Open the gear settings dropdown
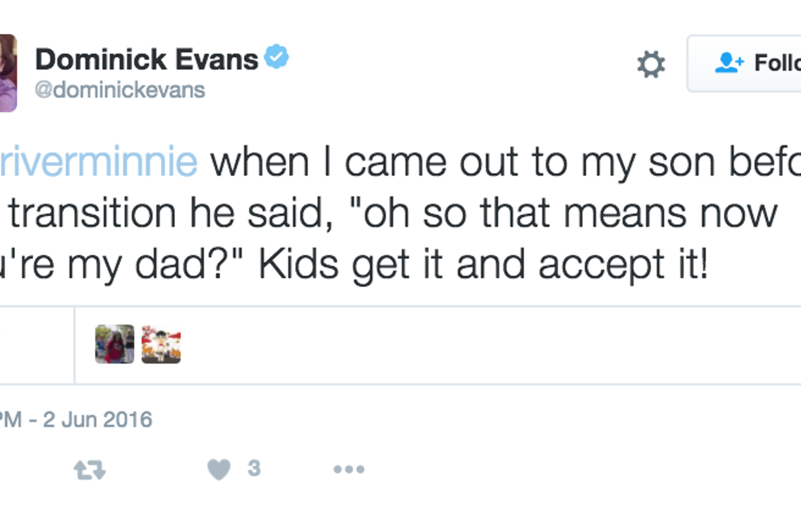Viewport: 801px width, 532px height. point(650,65)
